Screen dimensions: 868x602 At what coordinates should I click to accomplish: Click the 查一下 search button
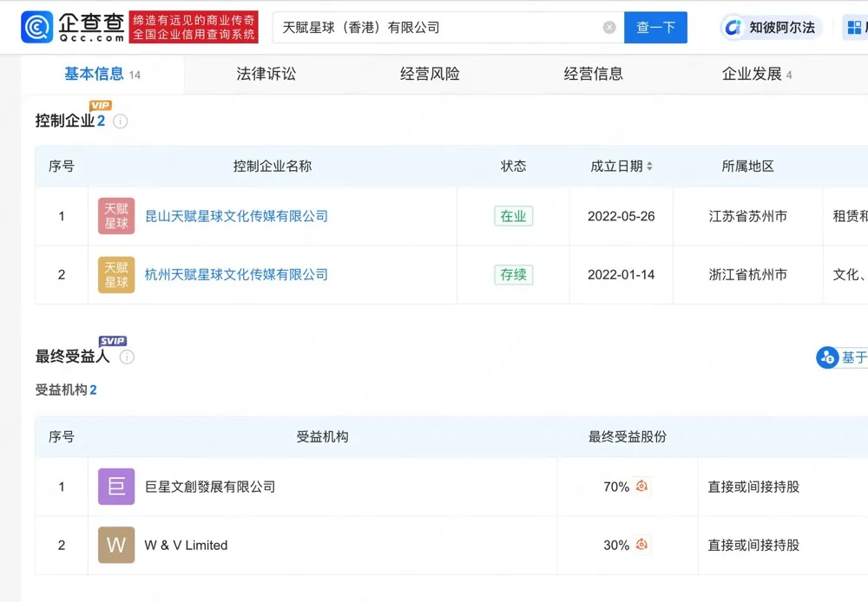click(655, 27)
